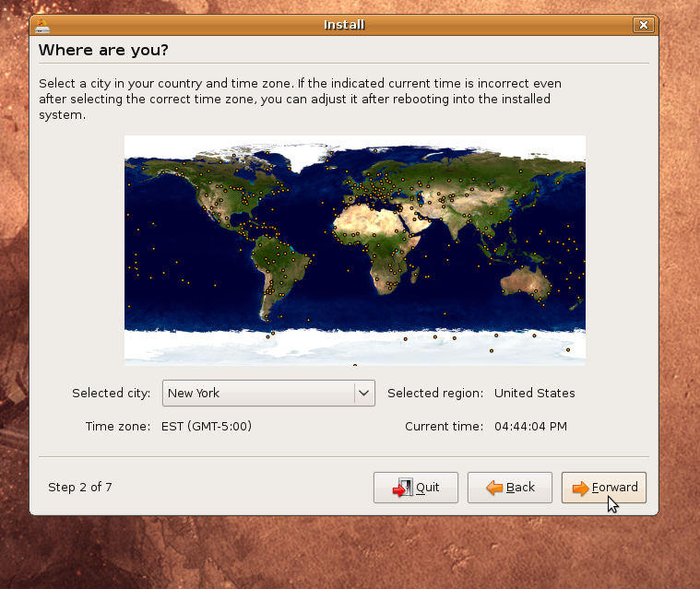
Task: Click the "Where are you?" heading
Action: (103, 50)
